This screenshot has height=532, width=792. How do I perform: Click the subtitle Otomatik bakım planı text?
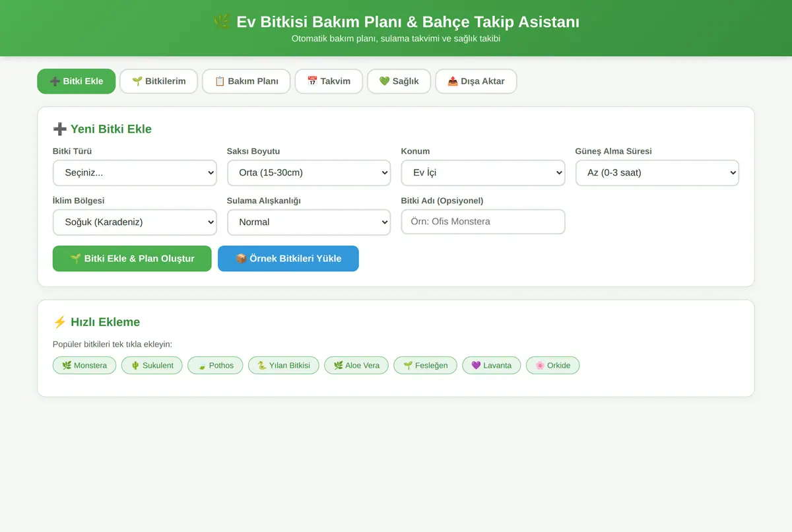[x=396, y=39]
